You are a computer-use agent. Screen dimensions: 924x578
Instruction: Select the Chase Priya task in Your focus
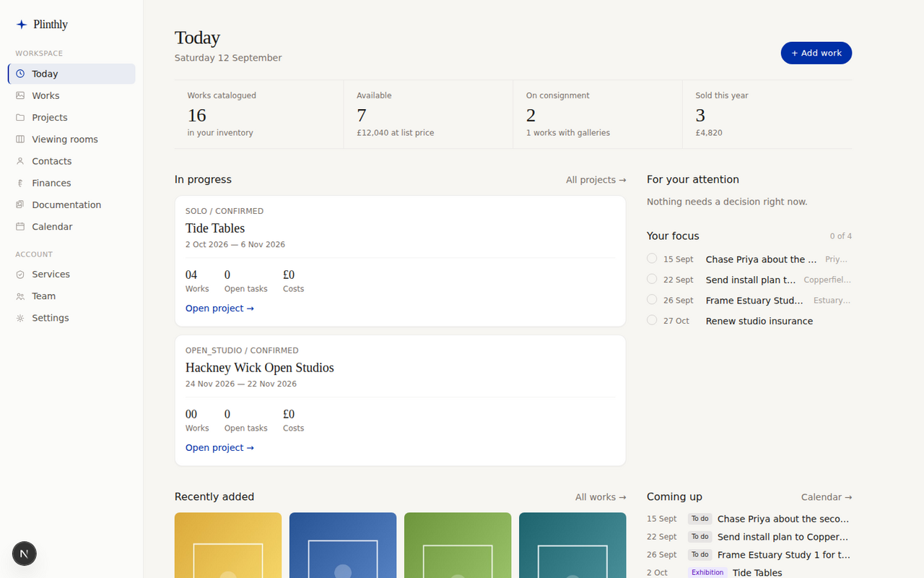tap(749, 259)
